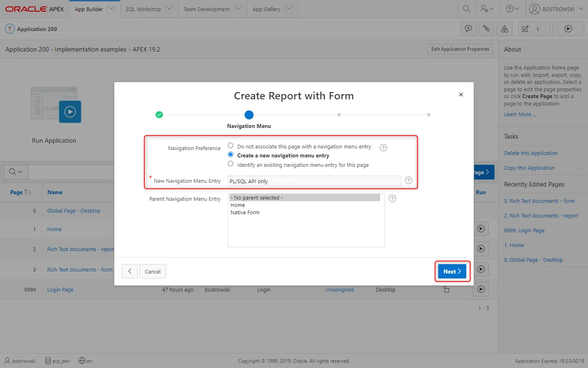The height and width of the screenshot is (368, 588).
Task: Click help icon next to Parent Navigation Menu Entry
Action: [x=392, y=199]
